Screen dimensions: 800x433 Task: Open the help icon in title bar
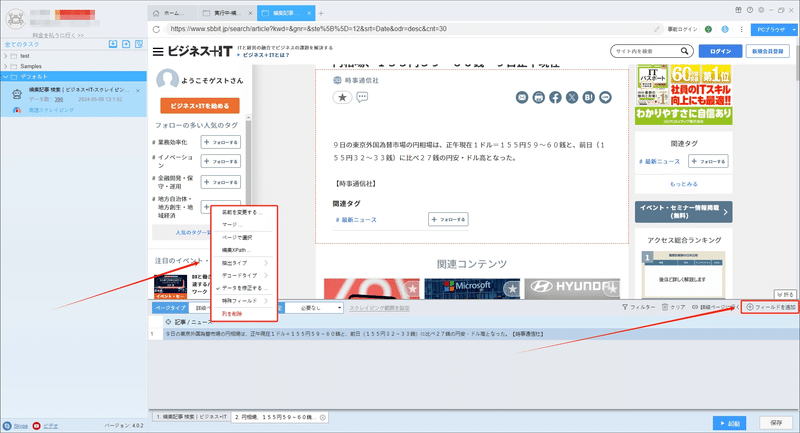point(749,10)
